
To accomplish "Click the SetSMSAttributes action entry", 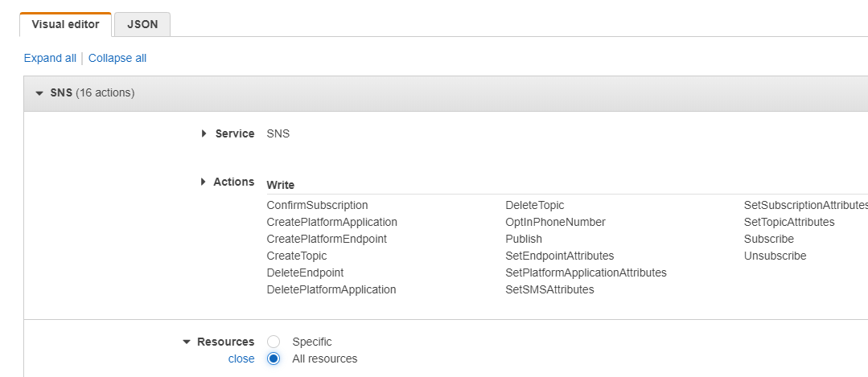I will [x=549, y=289].
